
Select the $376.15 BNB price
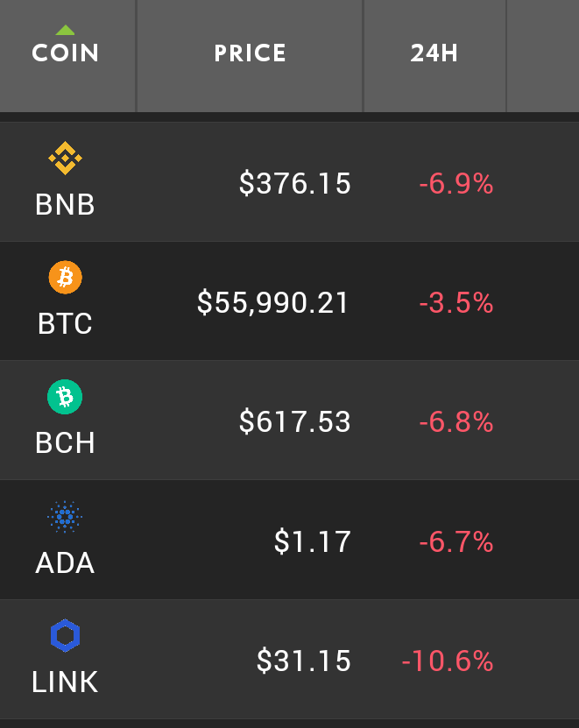pos(295,183)
